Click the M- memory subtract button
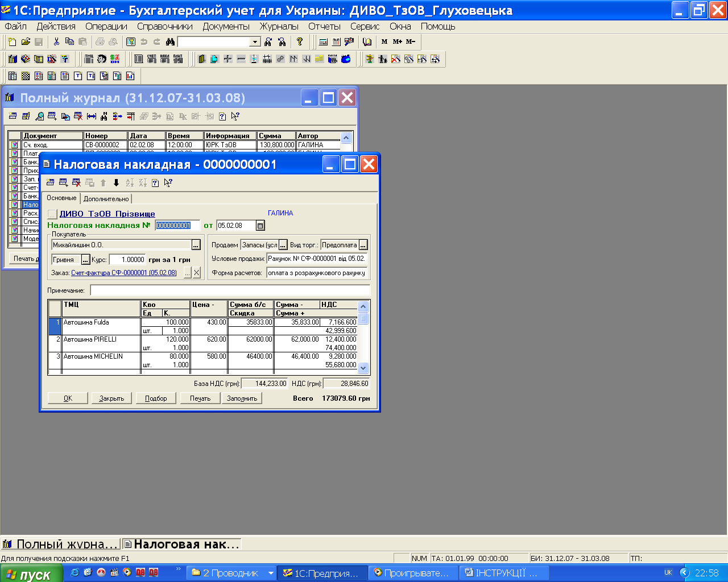 point(411,41)
